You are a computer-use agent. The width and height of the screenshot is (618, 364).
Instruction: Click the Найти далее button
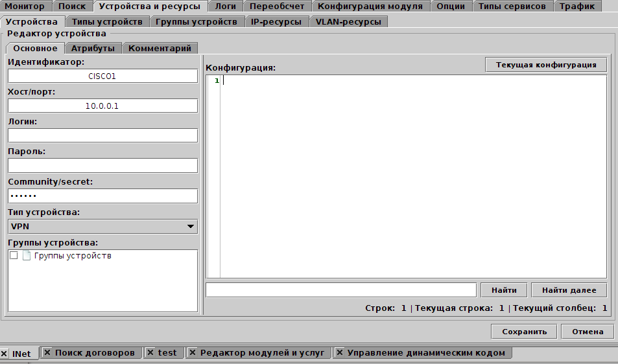click(x=569, y=290)
